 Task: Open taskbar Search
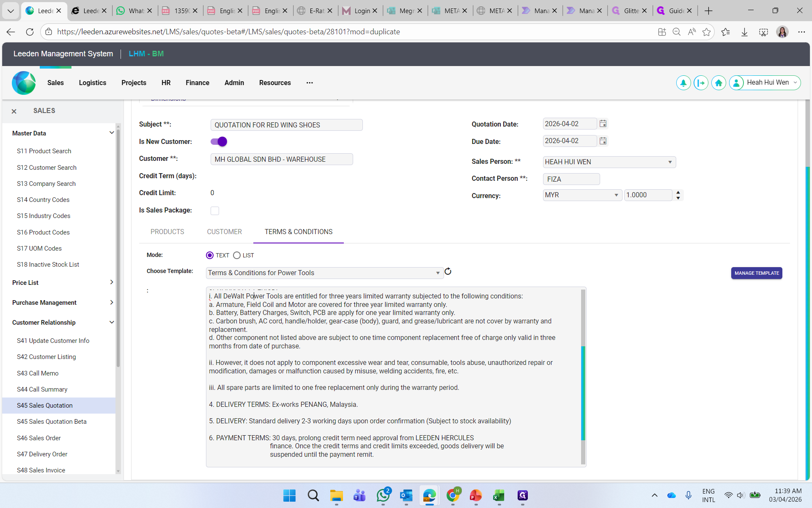point(313,495)
